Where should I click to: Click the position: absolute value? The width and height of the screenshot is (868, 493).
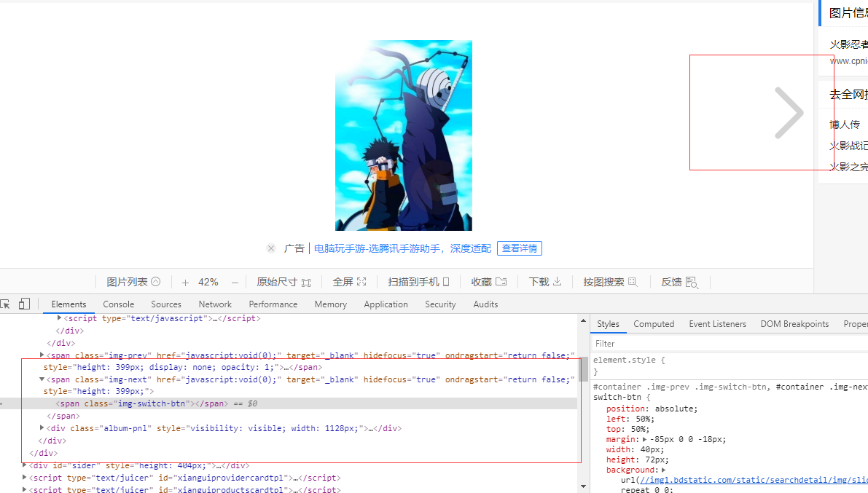[674, 409]
